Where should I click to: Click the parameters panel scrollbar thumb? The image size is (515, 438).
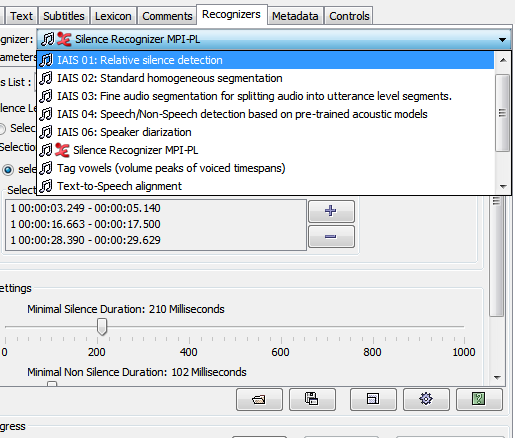[497, 255]
